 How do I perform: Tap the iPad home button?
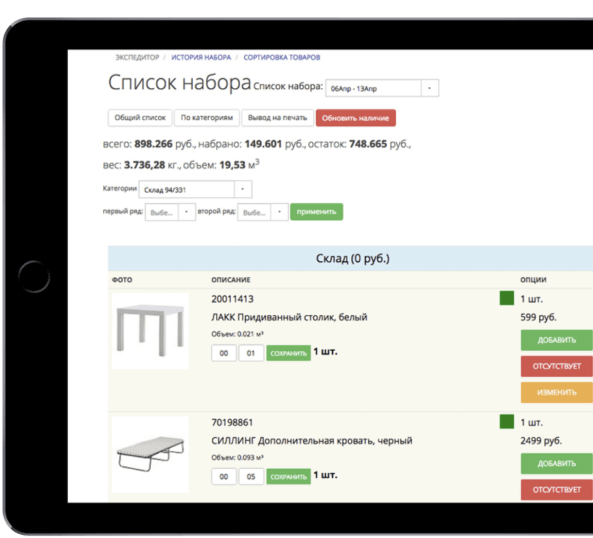[34, 276]
